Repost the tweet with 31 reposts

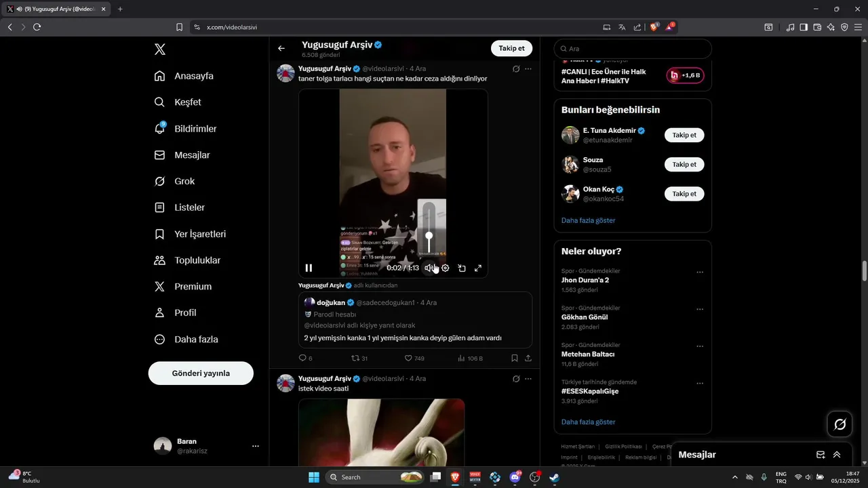coord(359,358)
